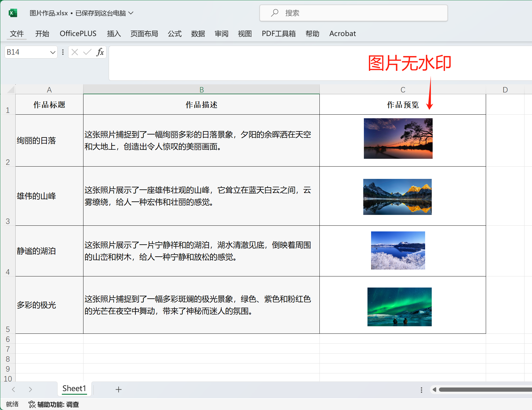This screenshot has height=410, width=532.
Task: Click the next sheet navigation arrow
Action: (x=30, y=389)
